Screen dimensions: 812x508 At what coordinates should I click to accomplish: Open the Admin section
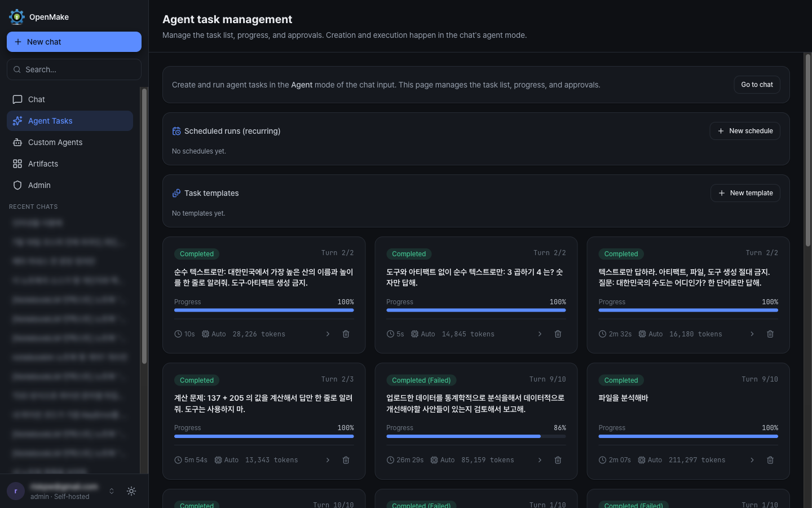pos(70,185)
